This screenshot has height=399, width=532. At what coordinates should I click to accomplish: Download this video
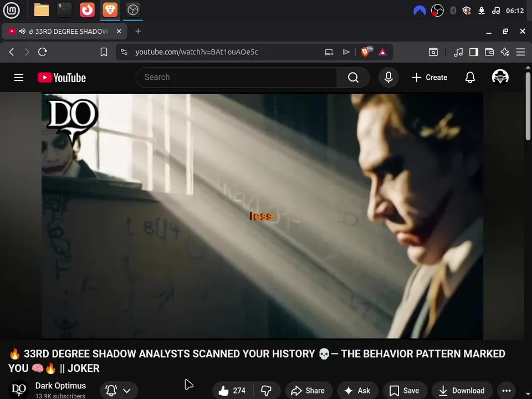[x=462, y=391]
